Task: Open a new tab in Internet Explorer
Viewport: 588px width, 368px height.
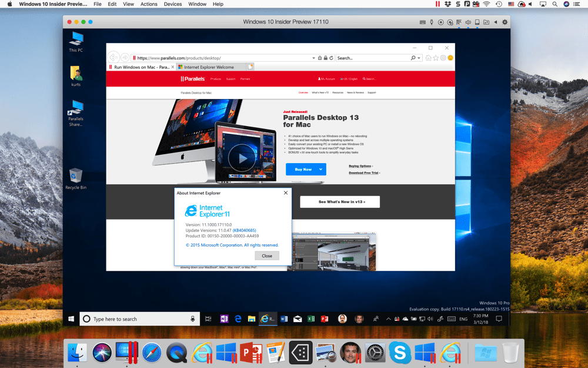Action: coord(250,67)
